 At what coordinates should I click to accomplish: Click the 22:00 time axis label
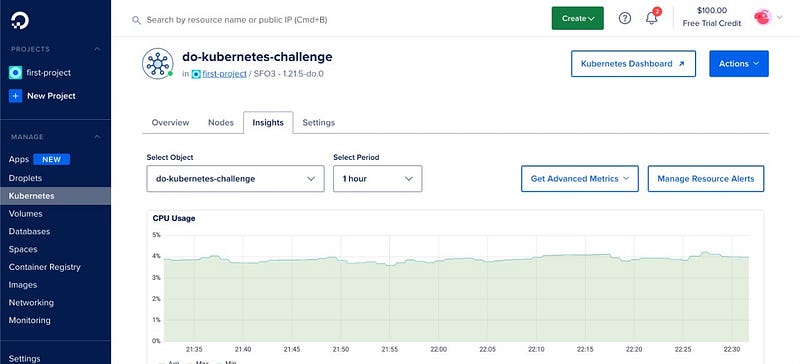coord(438,350)
